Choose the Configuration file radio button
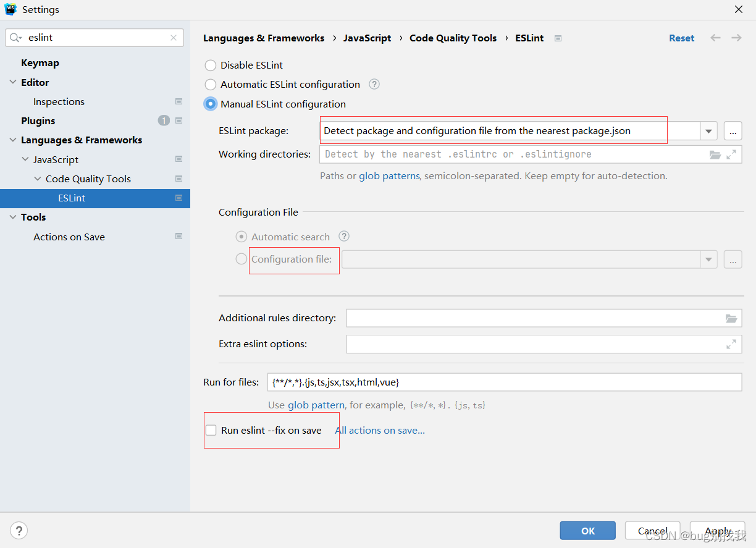This screenshot has height=548, width=756. (241, 259)
